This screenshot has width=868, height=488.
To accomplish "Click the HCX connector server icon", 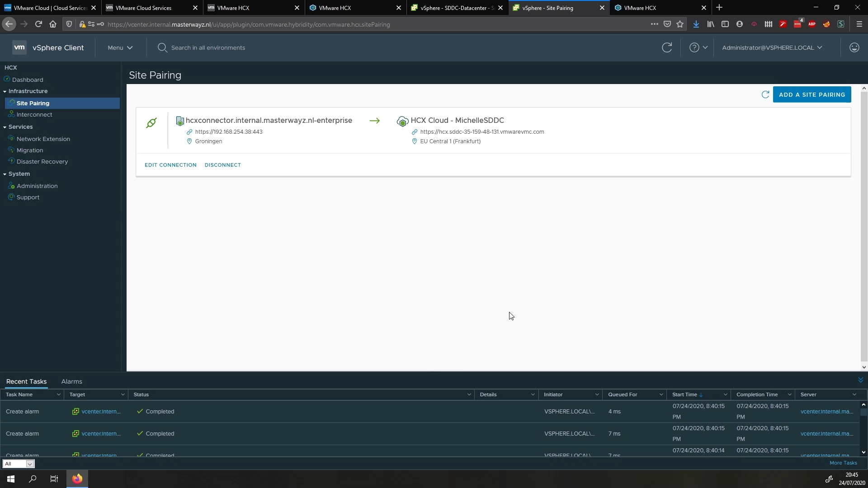I will coord(179,121).
